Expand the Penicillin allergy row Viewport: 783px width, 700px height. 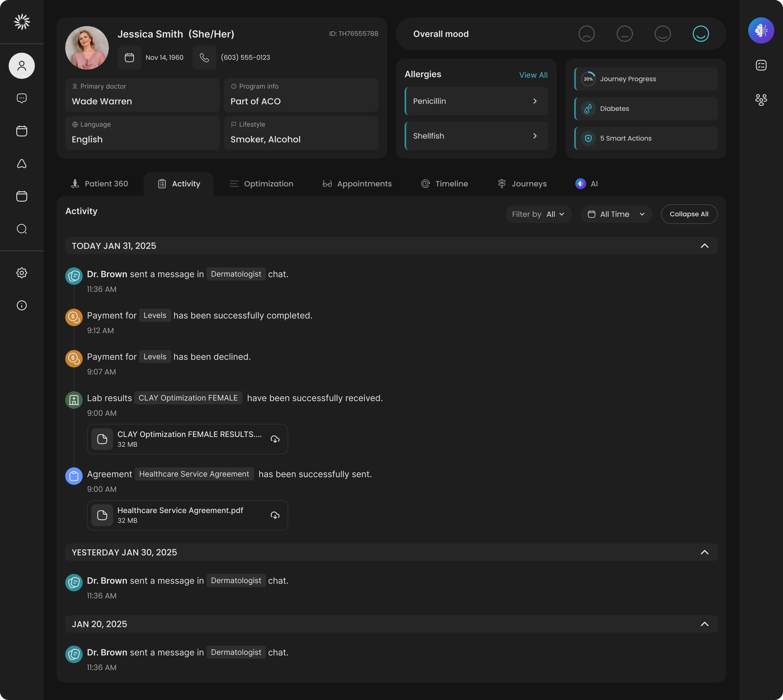click(476, 101)
